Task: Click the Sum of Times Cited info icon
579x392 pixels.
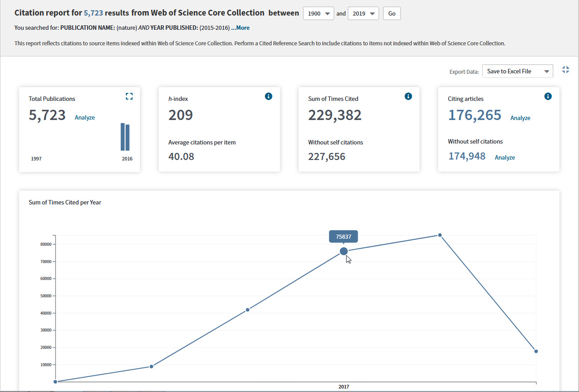Action: [408, 96]
